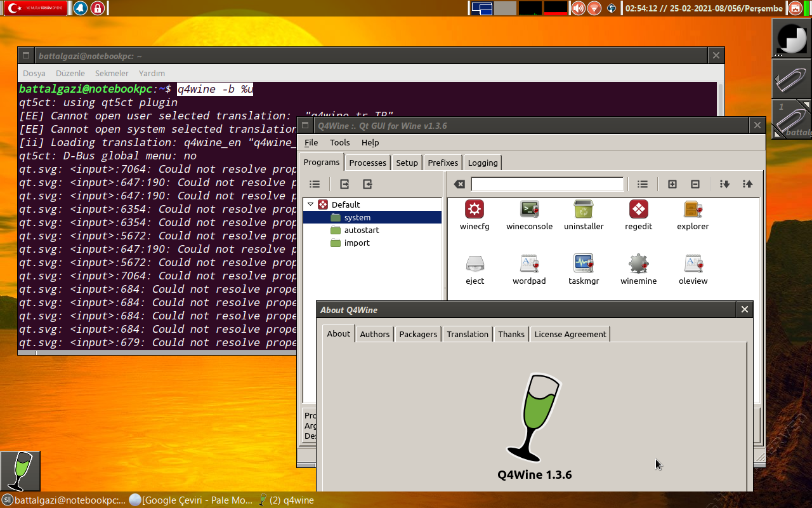Viewport: 812px width, 508px height.
Task: Open terminal Yardım menu
Action: coord(152,73)
